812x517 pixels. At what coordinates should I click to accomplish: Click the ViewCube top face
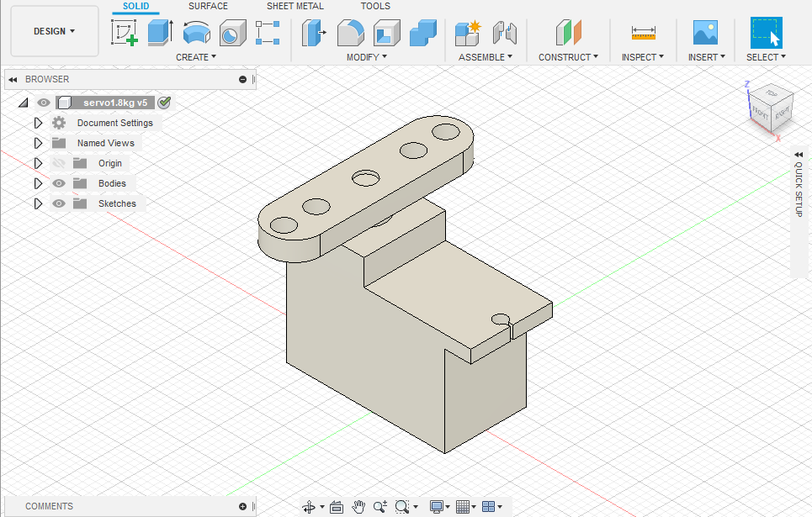[771, 94]
